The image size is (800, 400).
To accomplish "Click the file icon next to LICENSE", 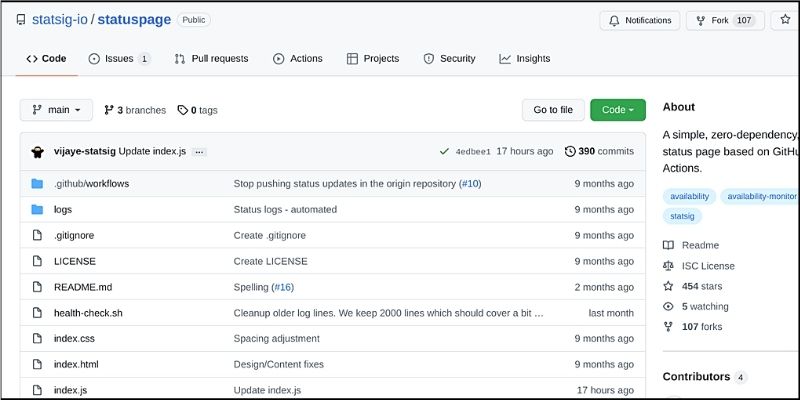I will pos(37,261).
